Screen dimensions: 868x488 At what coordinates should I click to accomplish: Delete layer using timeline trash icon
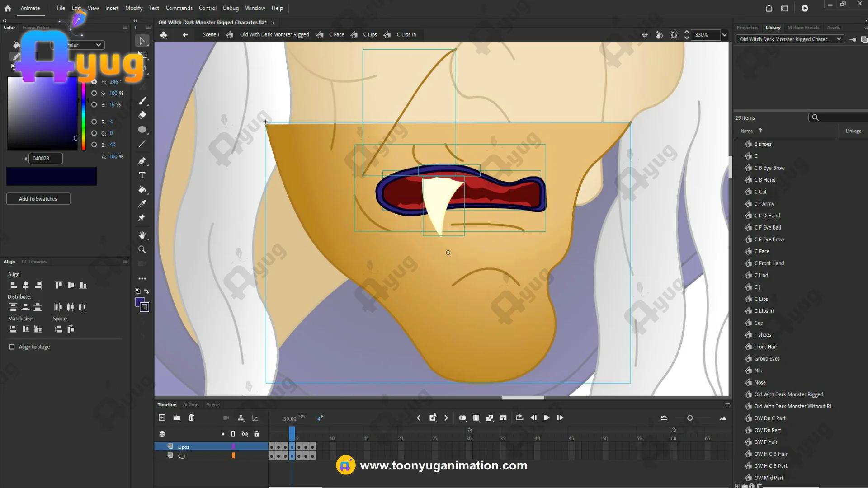point(191,418)
